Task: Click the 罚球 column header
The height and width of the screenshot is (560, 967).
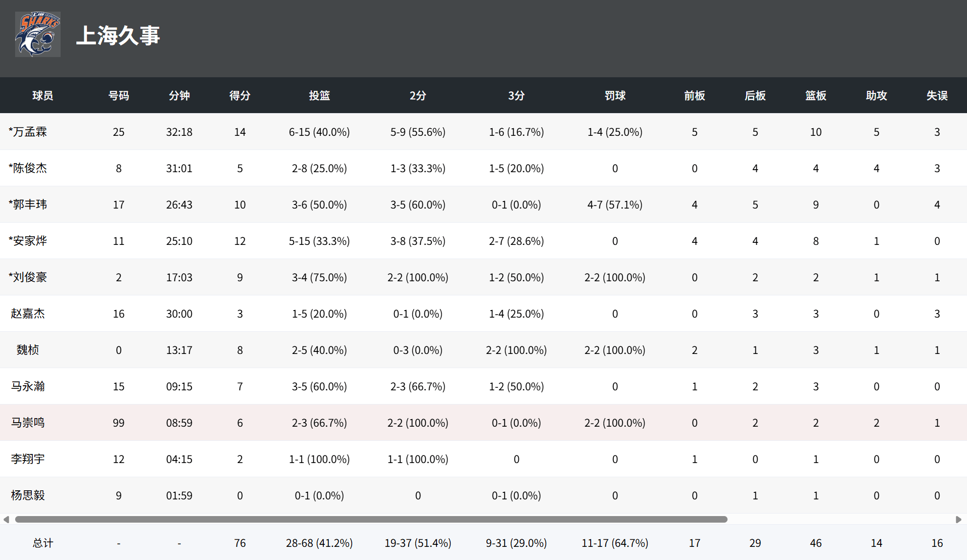Action: [615, 95]
